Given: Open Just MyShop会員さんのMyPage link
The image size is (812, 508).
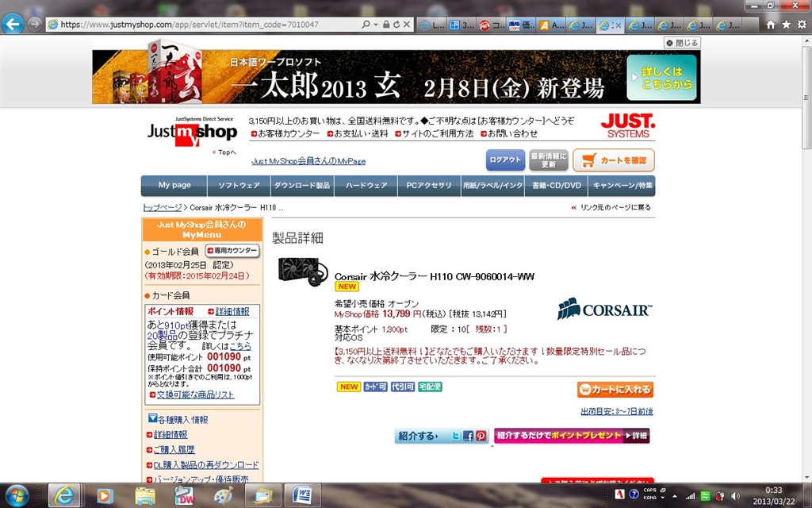Looking at the screenshot, I should pos(308,161).
